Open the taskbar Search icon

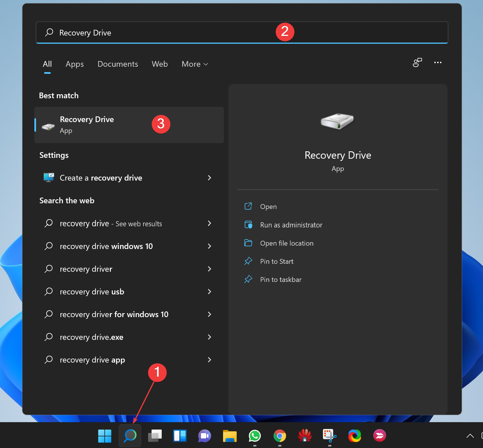tap(130, 436)
